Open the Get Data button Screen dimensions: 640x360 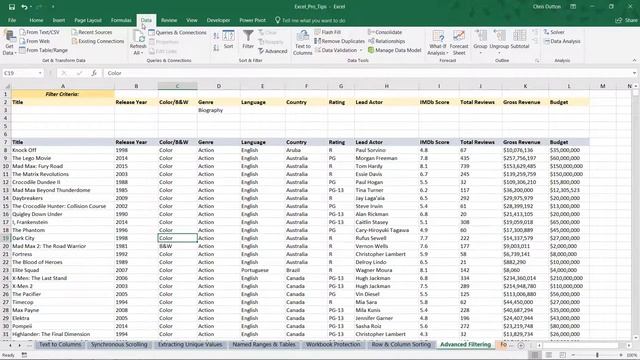point(9,42)
